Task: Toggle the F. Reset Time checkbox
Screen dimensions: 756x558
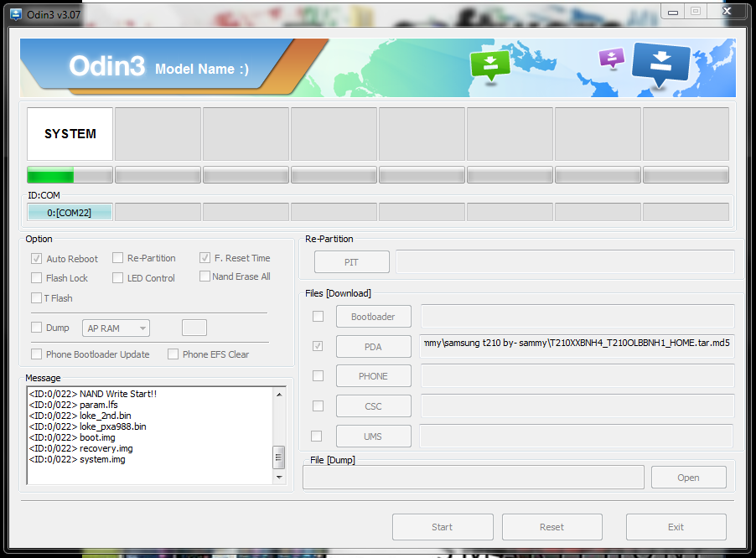Action: (x=205, y=258)
